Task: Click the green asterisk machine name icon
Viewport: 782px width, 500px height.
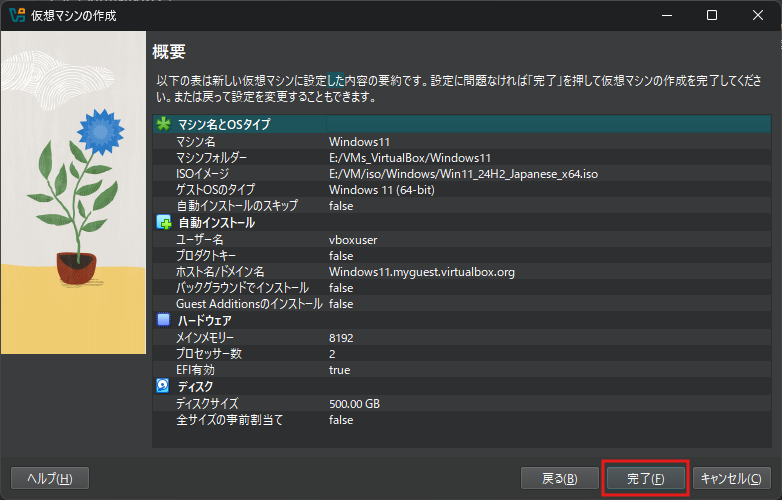Action: (164, 124)
